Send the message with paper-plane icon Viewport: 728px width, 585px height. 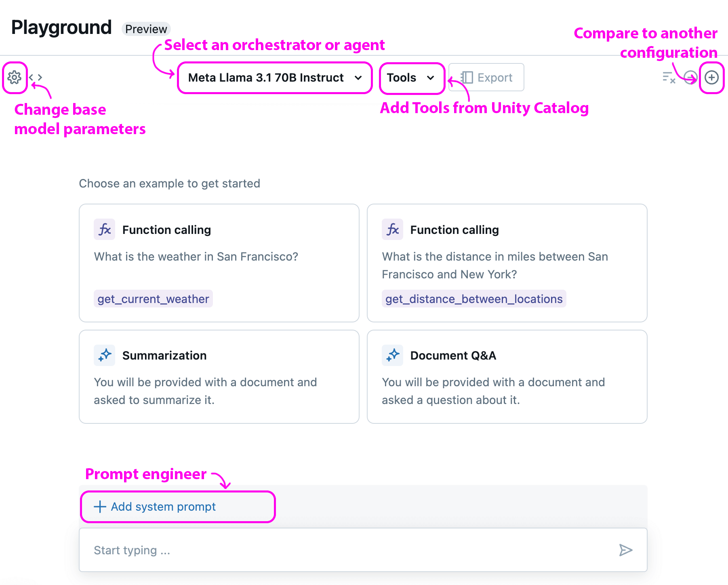click(x=625, y=550)
